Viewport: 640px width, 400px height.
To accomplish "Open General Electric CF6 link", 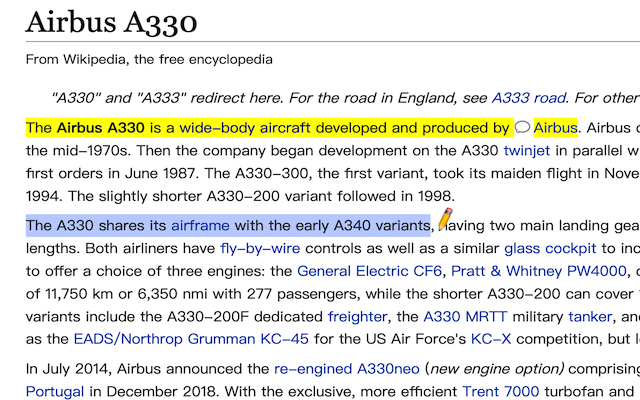I will 369,271.
